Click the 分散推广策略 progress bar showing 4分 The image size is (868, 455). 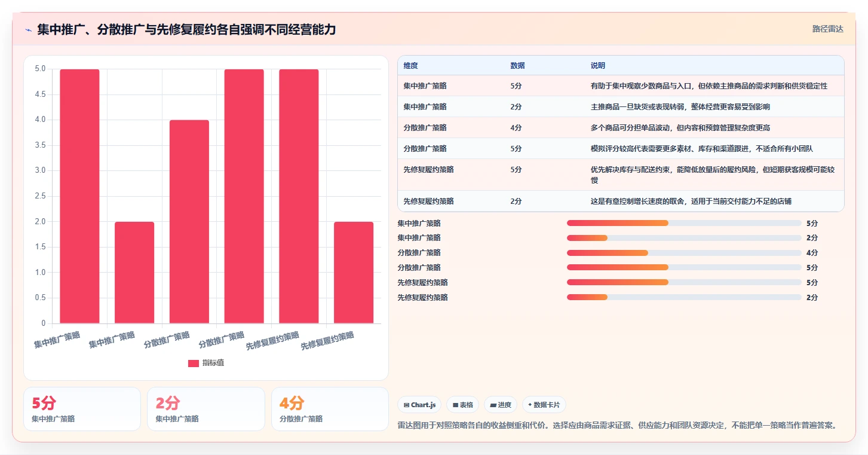pos(684,253)
